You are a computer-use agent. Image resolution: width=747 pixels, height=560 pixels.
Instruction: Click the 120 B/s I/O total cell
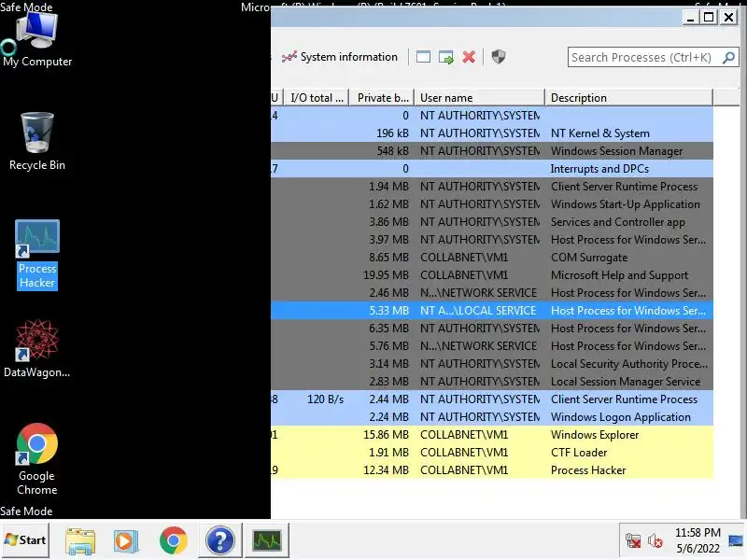click(x=325, y=399)
